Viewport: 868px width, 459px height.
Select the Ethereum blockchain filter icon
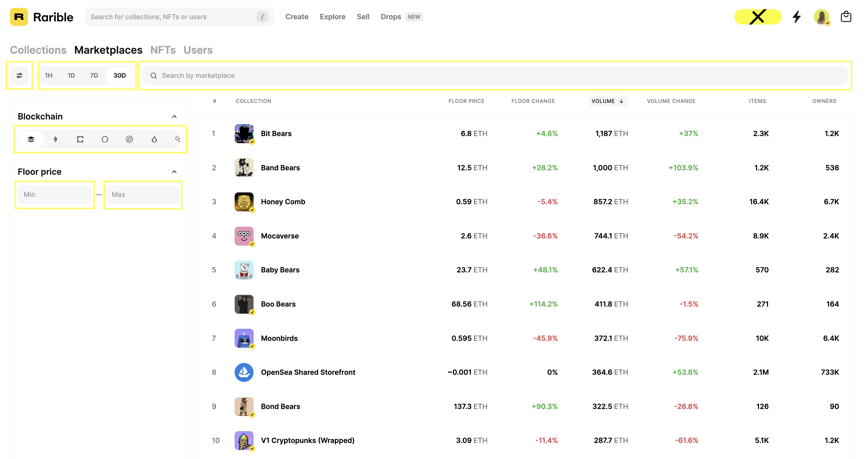pyautogui.click(x=55, y=139)
